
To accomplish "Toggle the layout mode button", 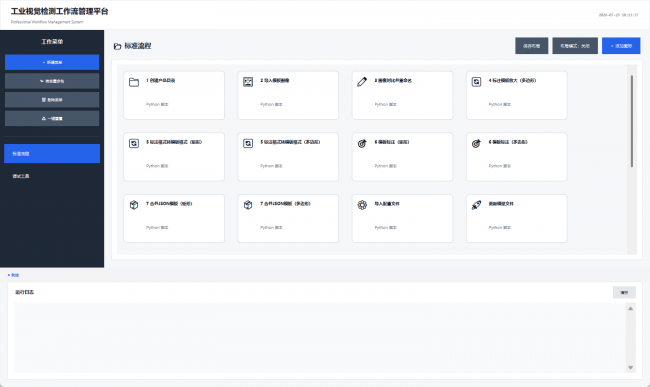I will tap(575, 46).
